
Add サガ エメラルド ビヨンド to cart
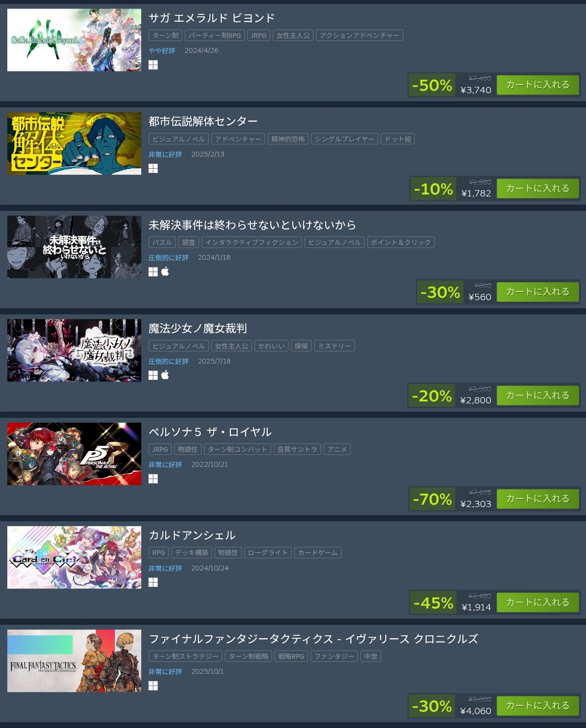tap(537, 85)
